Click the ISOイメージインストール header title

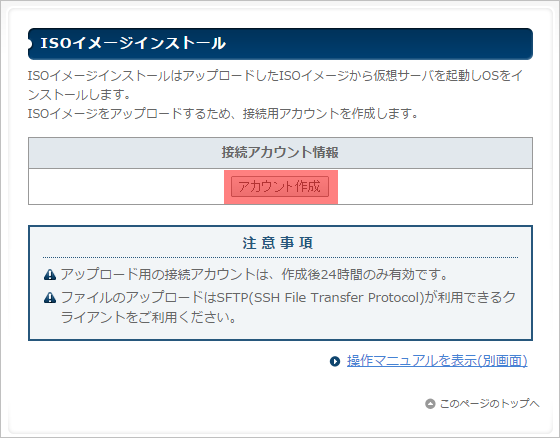tap(133, 43)
